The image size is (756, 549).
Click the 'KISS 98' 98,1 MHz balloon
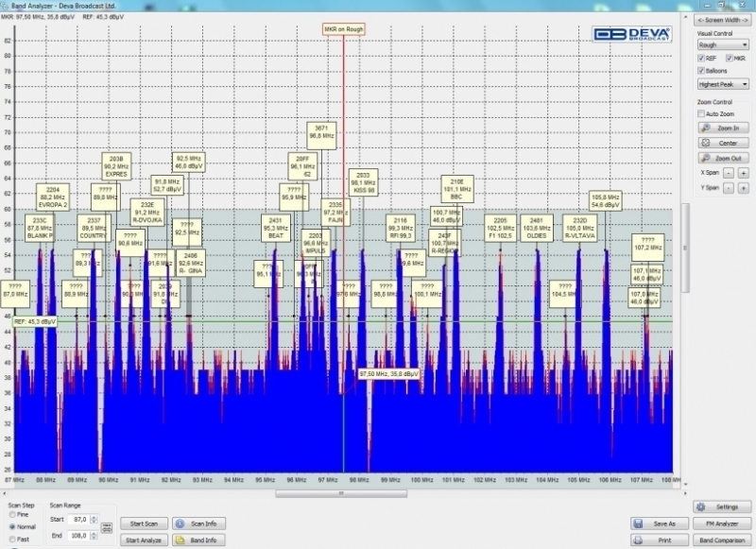363,182
